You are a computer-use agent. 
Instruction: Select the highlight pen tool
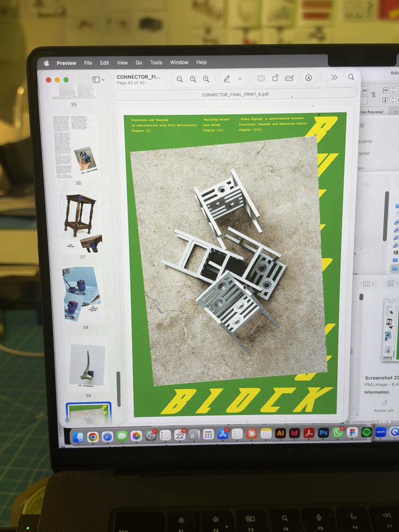tap(227, 79)
